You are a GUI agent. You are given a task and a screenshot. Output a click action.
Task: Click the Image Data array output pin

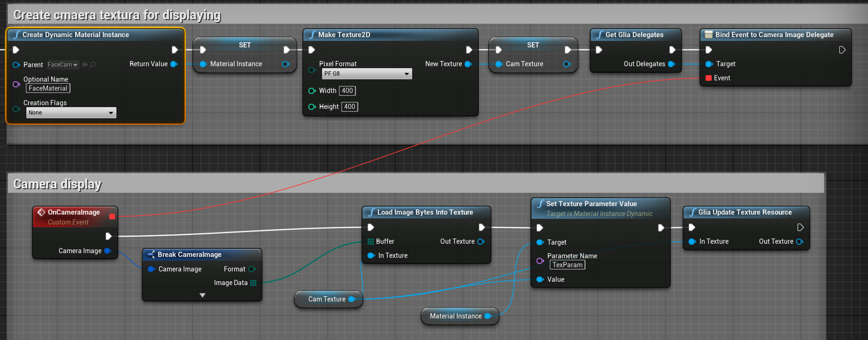pyautogui.click(x=253, y=283)
